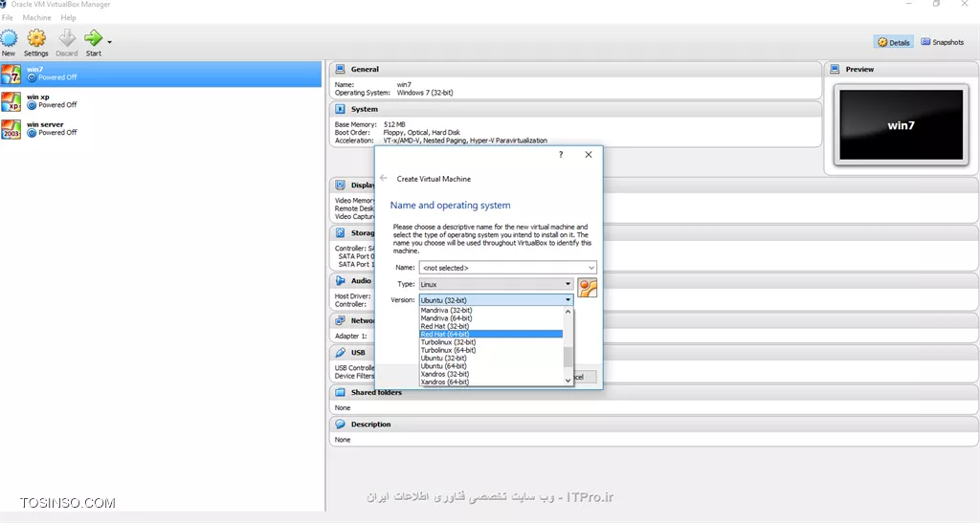Click the Display section icon
The height and width of the screenshot is (523, 980).
pyautogui.click(x=340, y=185)
